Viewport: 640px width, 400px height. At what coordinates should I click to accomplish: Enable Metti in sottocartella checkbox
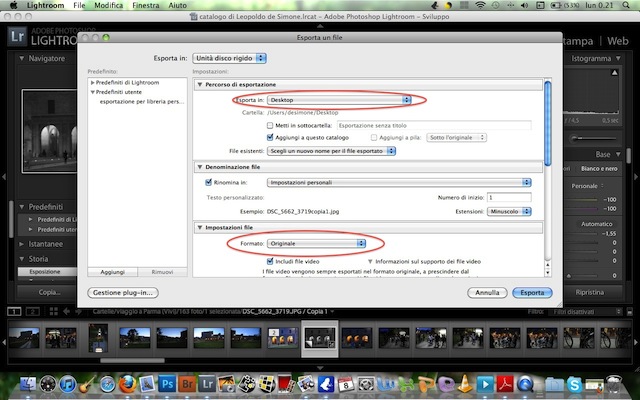(x=270, y=125)
